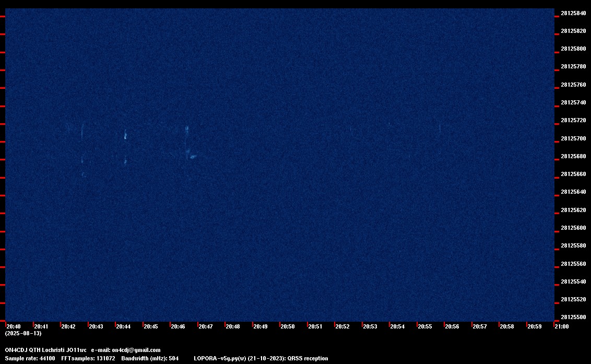The width and height of the screenshot is (591, 364).
Task: Click the ON4CDJ QTH Lochristi JO11wc text
Action: pyautogui.click(x=45, y=350)
